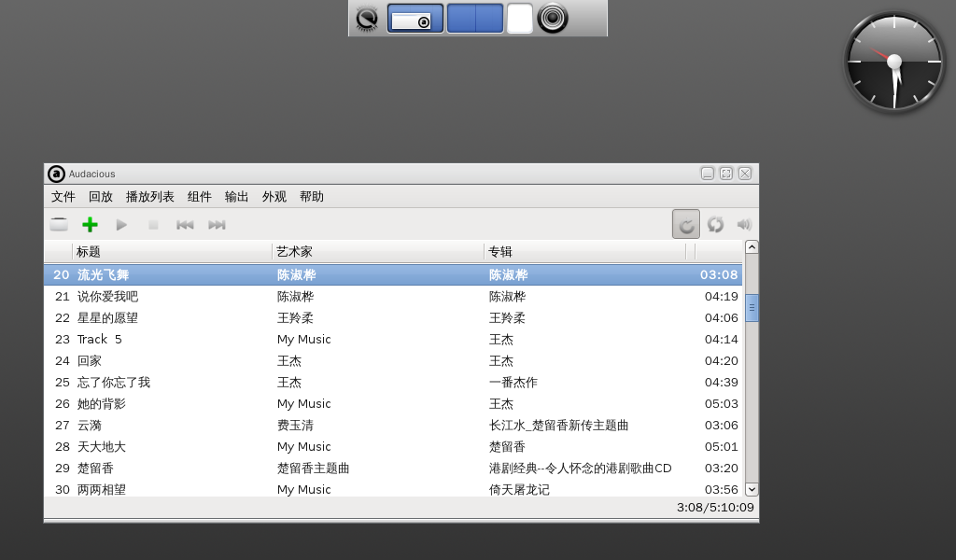956x560 pixels.
Task: Click the white box in top panel
Action: tap(519, 19)
